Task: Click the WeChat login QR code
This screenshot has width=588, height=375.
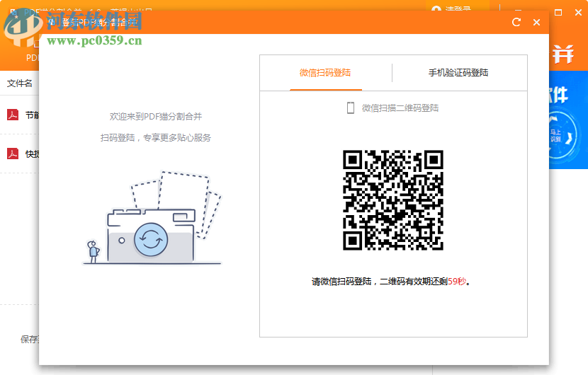Action: [x=393, y=200]
